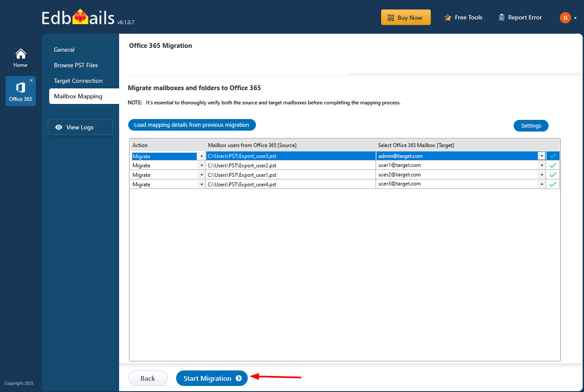Expand Action dropdown for Export_user3.pst row
The image size is (584, 392).
[202, 156]
